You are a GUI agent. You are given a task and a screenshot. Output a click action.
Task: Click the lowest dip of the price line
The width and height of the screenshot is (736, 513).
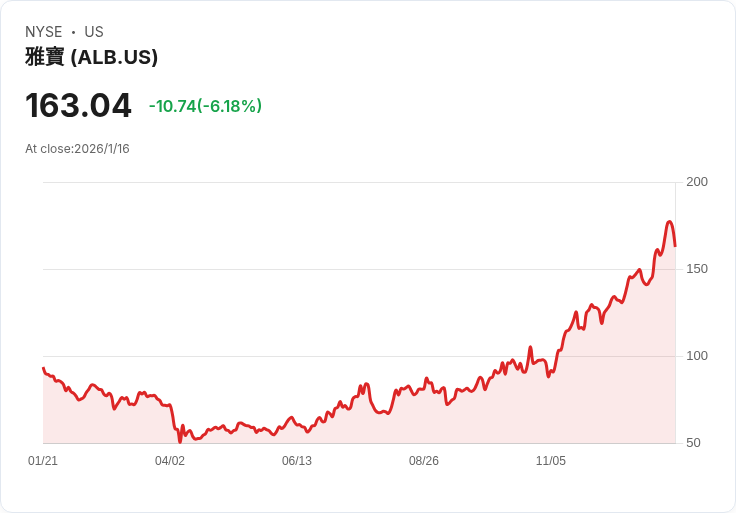(x=180, y=441)
